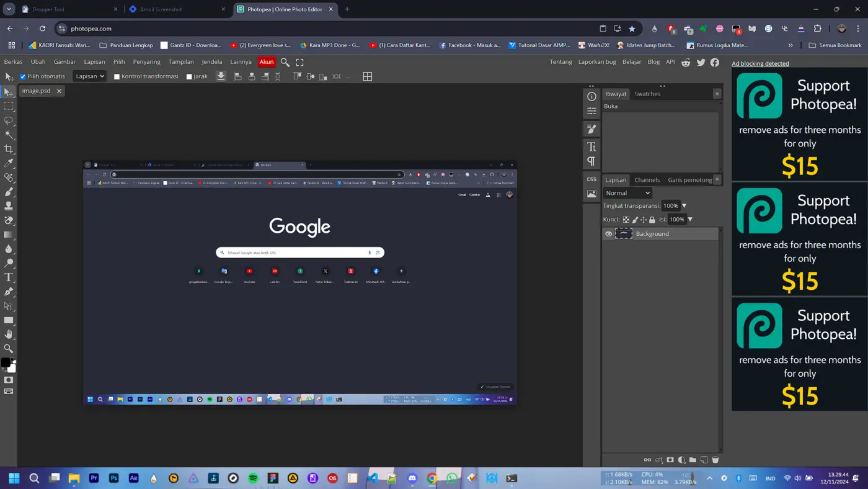Pick the Eyedropper tool
This screenshot has width=868, height=489.
(x=9, y=163)
